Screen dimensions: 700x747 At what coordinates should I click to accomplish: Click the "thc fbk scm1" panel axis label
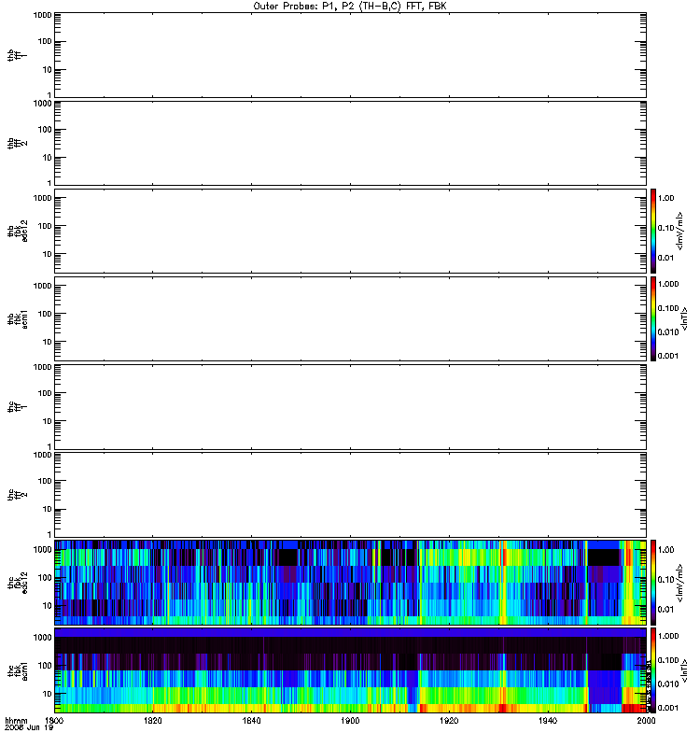(17, 670)
